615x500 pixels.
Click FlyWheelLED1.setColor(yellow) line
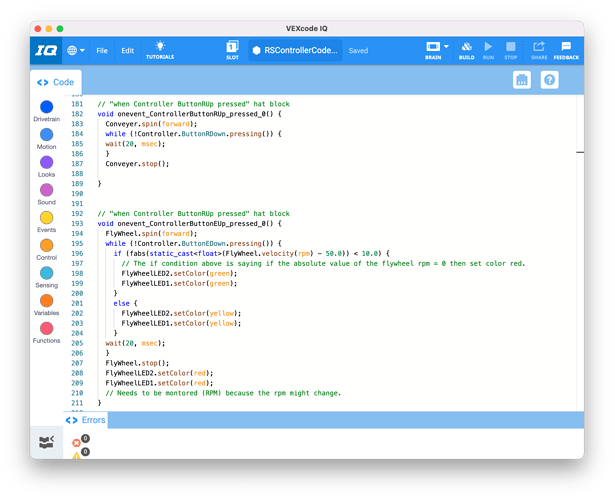(181, 324)
